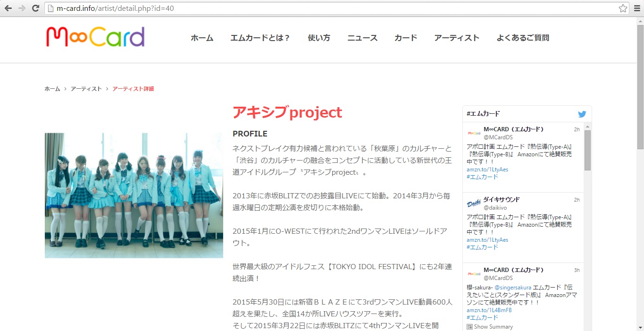Image resolution: width=644 pixels, height=331 pixels.
Task: Click the M∞CARD avatar on the sakura tweet
Action: (x=474, y=274)
